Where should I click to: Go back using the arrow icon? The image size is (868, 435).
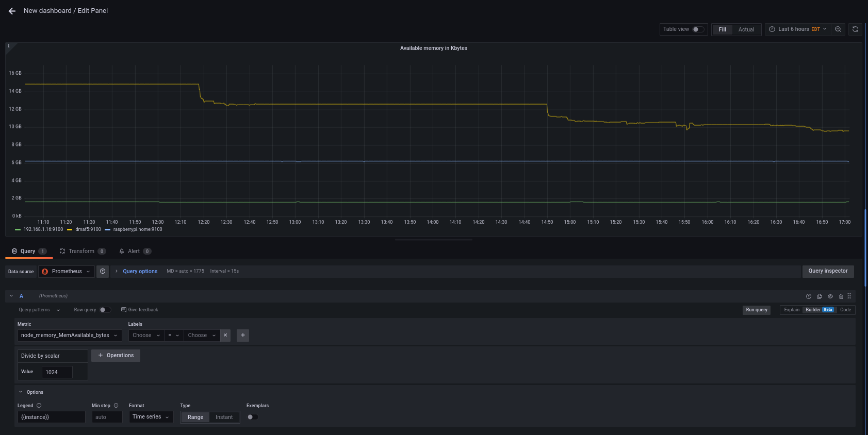point(12,11)
